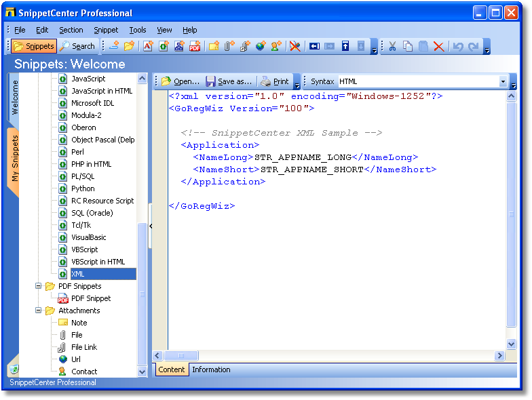The image size is (532, 400).
Task: Open the Syntax dropdown list
Action: (503, 81)
